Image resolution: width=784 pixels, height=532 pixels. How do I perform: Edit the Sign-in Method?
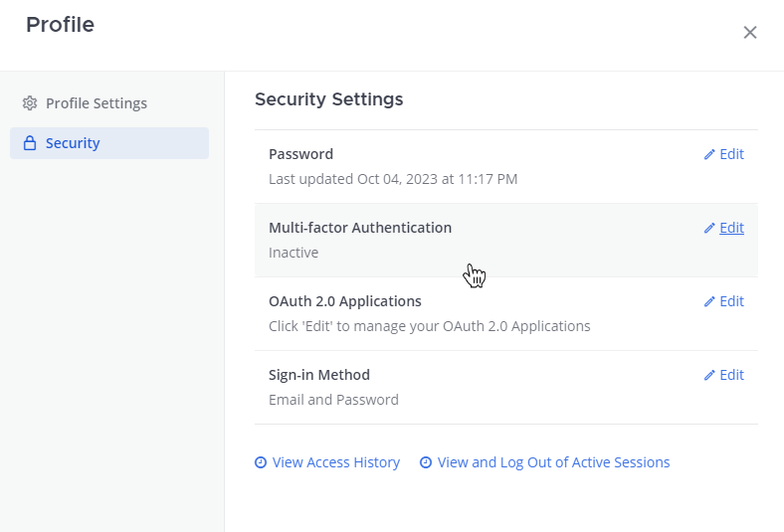731,375
